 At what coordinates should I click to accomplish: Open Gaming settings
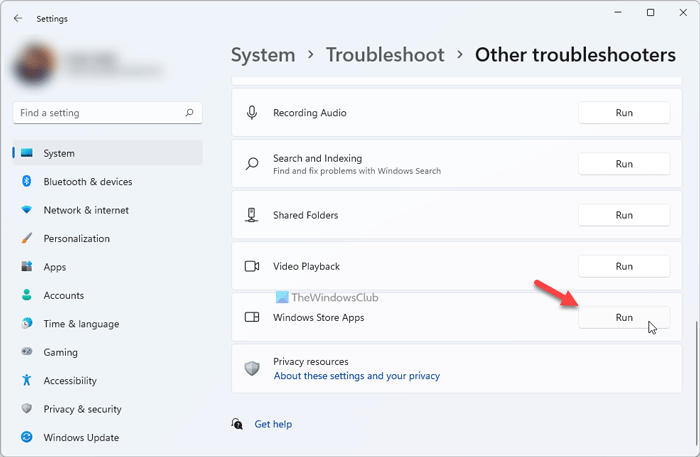tap(61, 352)
